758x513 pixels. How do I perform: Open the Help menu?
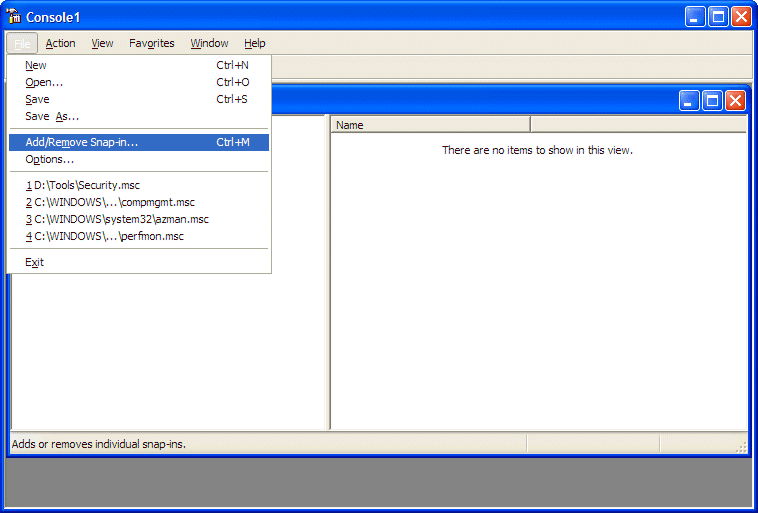click(x=255, y=44)
